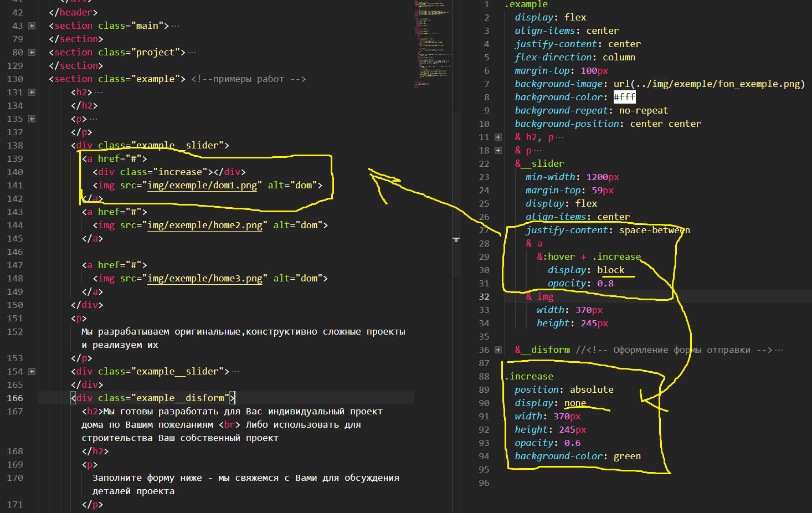
Task: Click the &__slider selector line
Action: (539, 164)
